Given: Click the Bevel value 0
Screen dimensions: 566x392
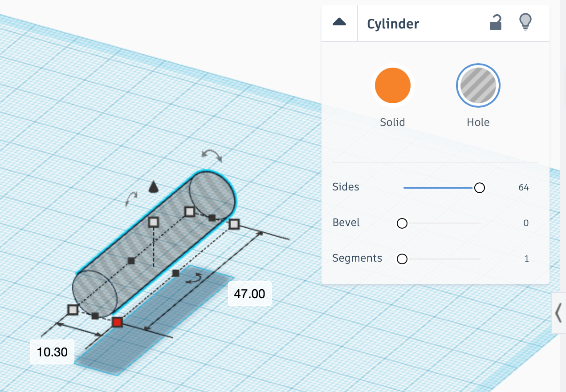Looking at the screenshot, I should [x=526, y=223].
